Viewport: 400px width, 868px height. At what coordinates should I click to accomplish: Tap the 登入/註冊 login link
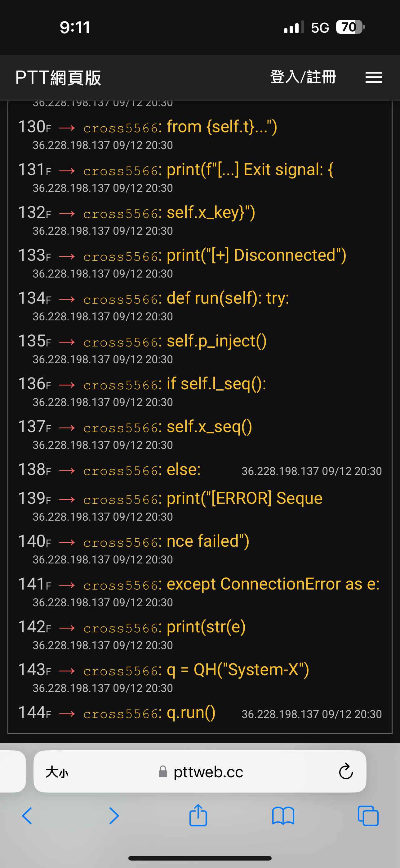click(303, 77)
